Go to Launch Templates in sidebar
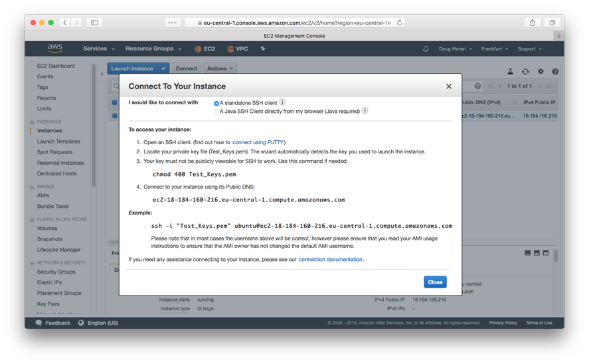Screen dimensions: 589x364 pyautogui.click(x=58, y=141)
